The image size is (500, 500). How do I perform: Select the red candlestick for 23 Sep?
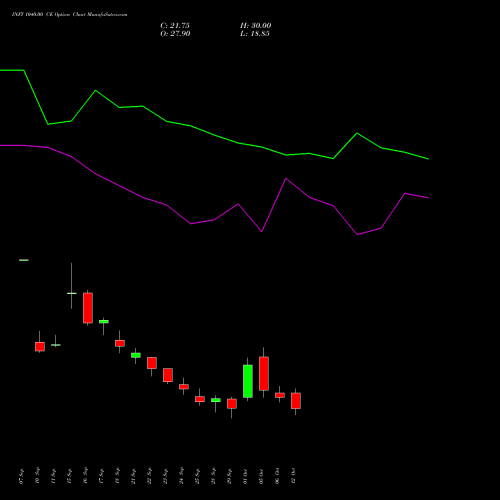pos(168,375)
